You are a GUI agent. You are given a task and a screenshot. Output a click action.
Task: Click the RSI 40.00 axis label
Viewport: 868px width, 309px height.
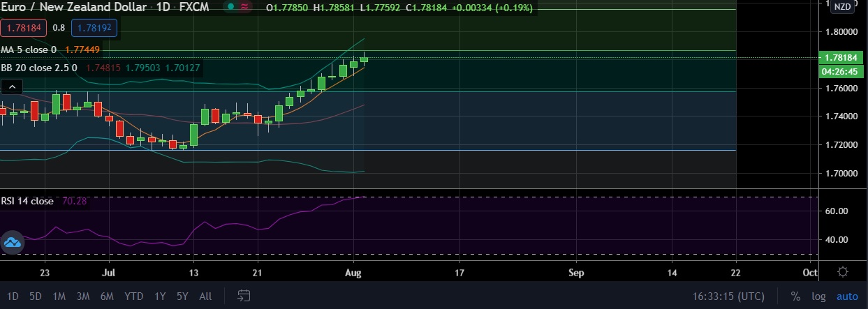click(x=837, y=240)
